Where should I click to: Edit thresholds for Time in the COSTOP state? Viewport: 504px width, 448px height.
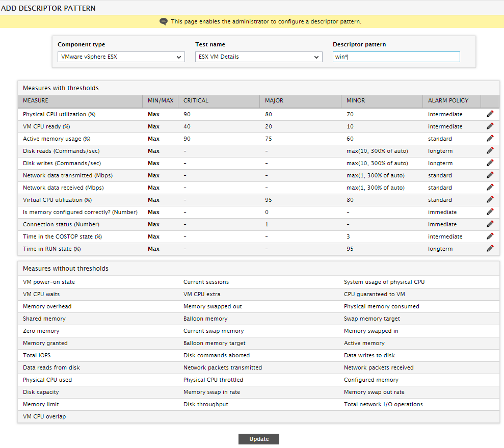[x=490, y=236]
